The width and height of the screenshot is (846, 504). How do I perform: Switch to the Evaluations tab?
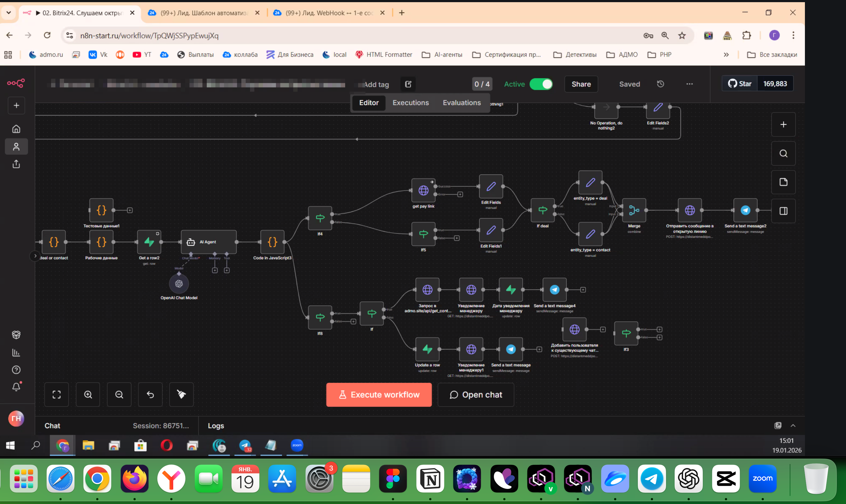(461, 103)
